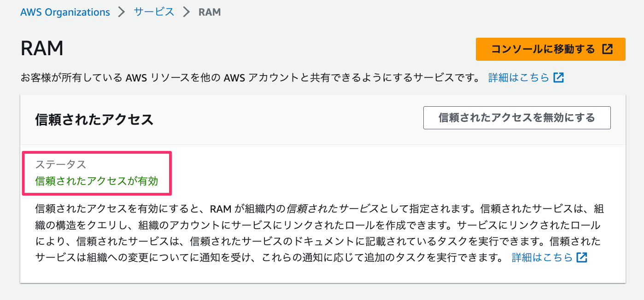
Task: Click 信頼されたアクセスを無効にする button
Action: 517,118
